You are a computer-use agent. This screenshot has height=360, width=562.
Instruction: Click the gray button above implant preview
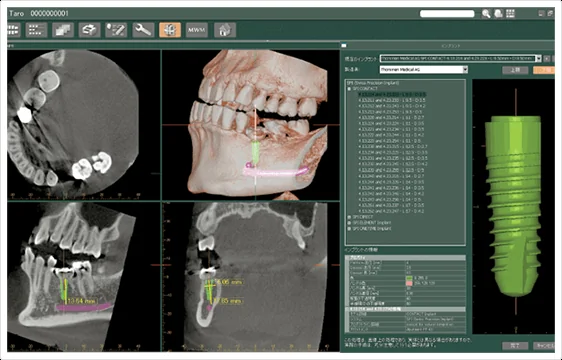point(515,70)
